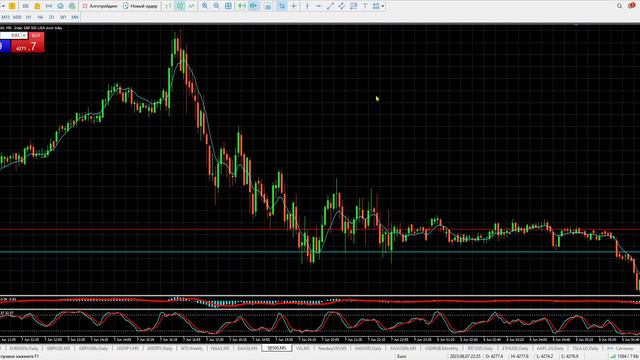Click the Zoom In magnifier icon

coord(205,6)
